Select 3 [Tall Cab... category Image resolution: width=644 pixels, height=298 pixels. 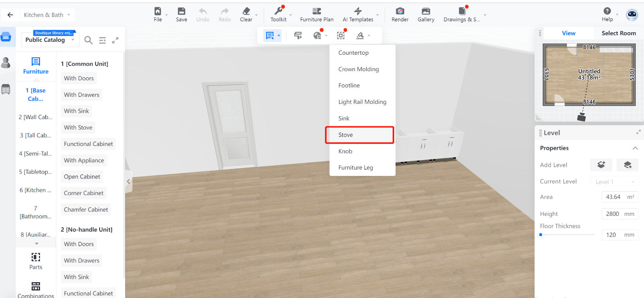35,135
